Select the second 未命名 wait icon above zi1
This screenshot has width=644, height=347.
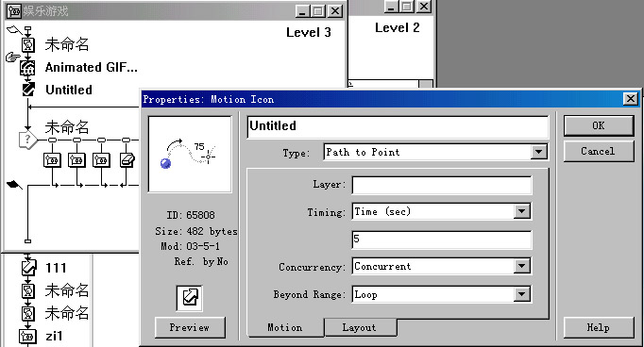(x=28, y=313)
